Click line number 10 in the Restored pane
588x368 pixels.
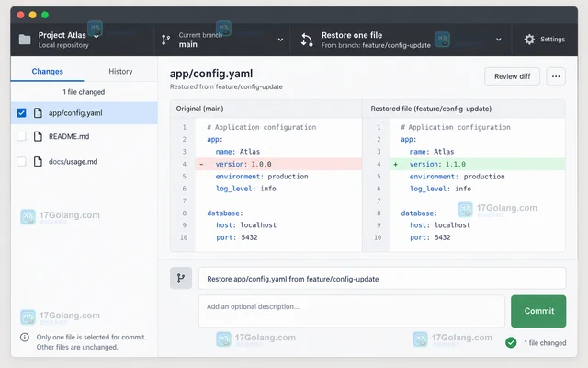coord(378,237)
